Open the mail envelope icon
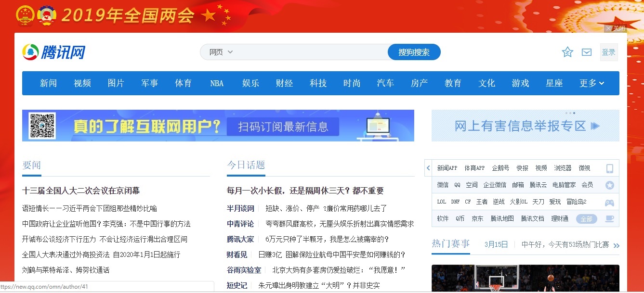 click(587, 52)
